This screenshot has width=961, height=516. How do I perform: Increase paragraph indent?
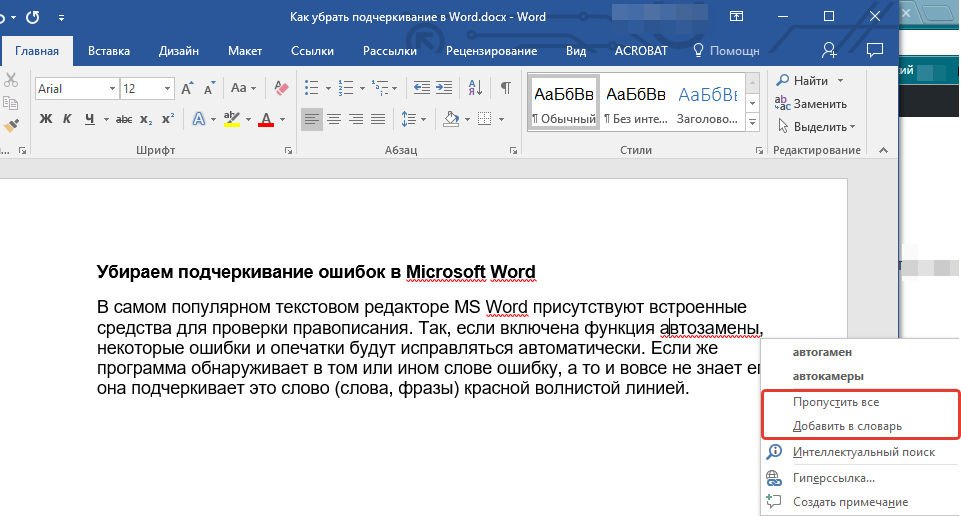[x=444, y=88]
